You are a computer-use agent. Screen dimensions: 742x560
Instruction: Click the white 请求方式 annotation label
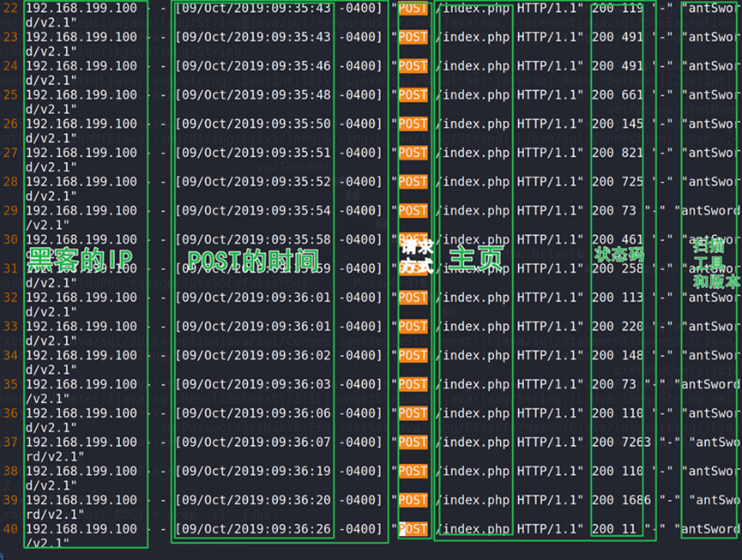point(413,256)
